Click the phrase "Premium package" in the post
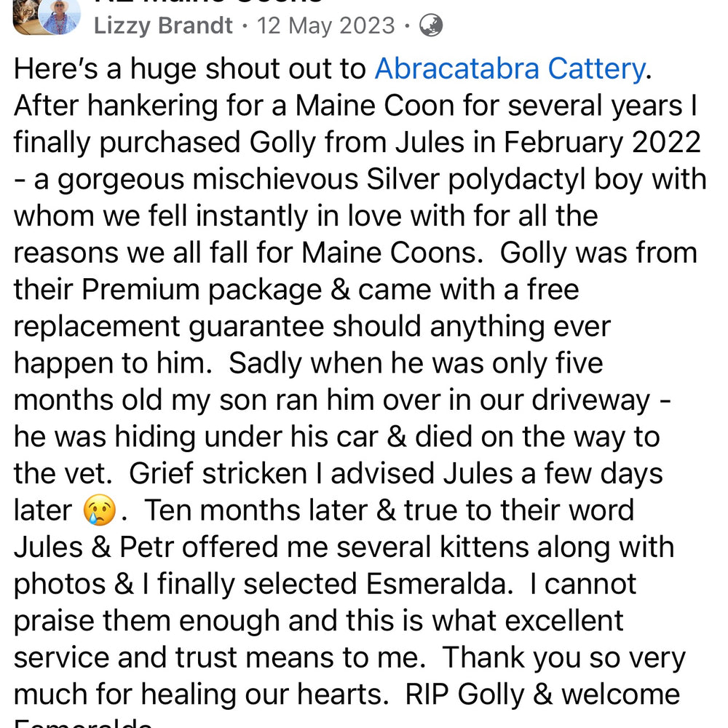728x728 pixels. 202,290
